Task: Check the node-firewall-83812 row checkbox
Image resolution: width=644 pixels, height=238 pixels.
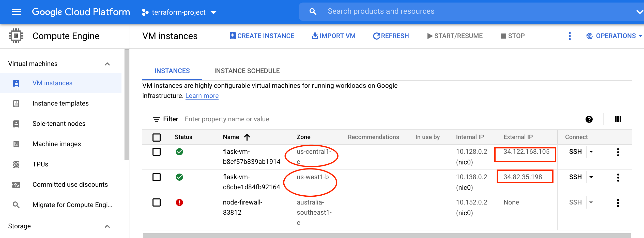Action: 157,202
